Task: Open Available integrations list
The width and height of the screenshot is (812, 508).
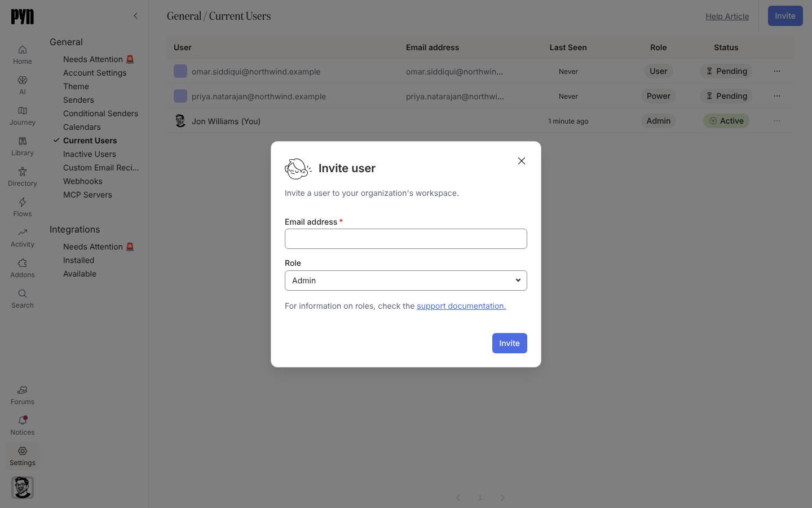Action: [x=80, y=274]
